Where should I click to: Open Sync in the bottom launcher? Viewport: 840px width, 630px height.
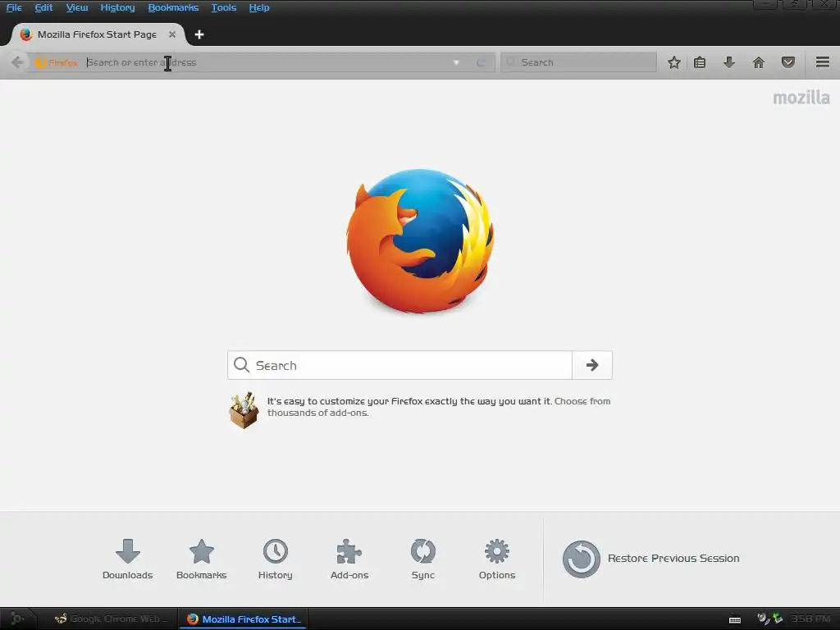(422, 559)
